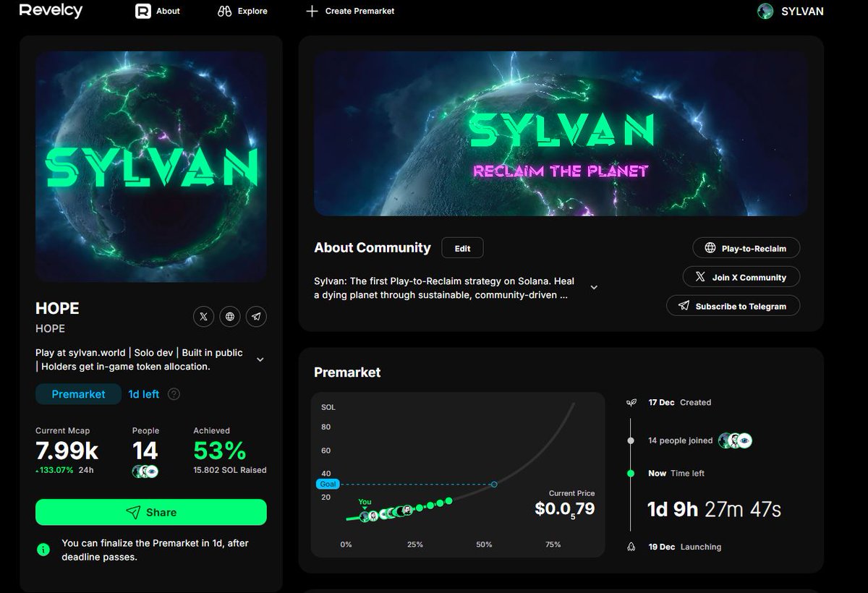Click Join X Community
868x593 pixels.
[741, 276]
